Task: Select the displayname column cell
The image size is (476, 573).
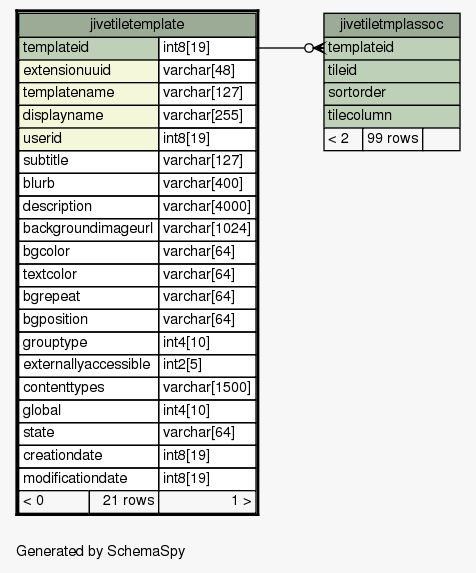Action: pos(89,116)
